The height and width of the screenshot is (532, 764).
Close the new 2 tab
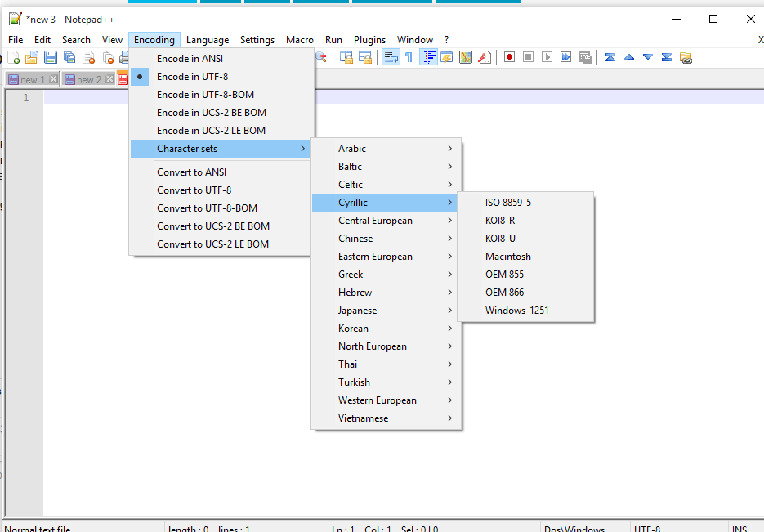pyautogui.click(x=109, y=79)
